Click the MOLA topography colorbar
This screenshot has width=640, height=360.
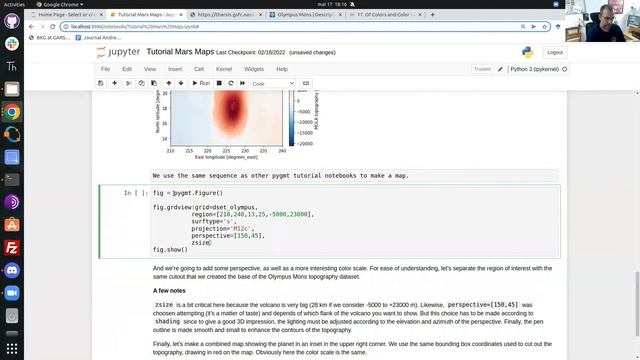[291, 118]
